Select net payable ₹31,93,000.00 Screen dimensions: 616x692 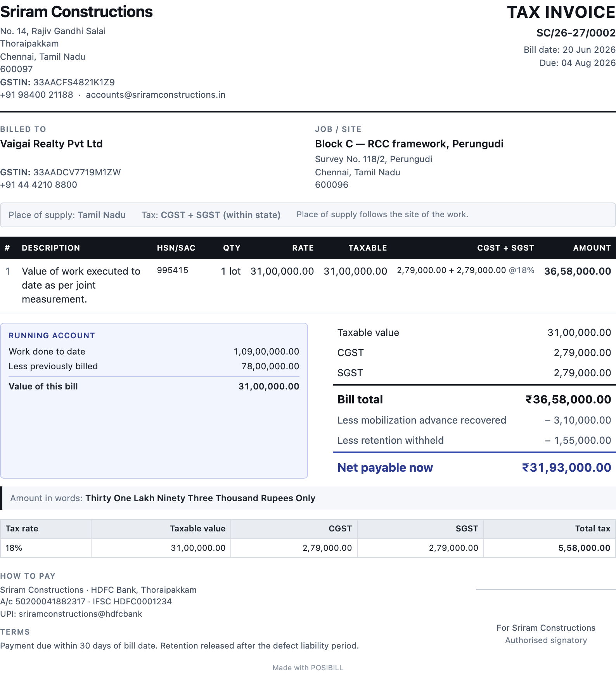click(566, 467)
